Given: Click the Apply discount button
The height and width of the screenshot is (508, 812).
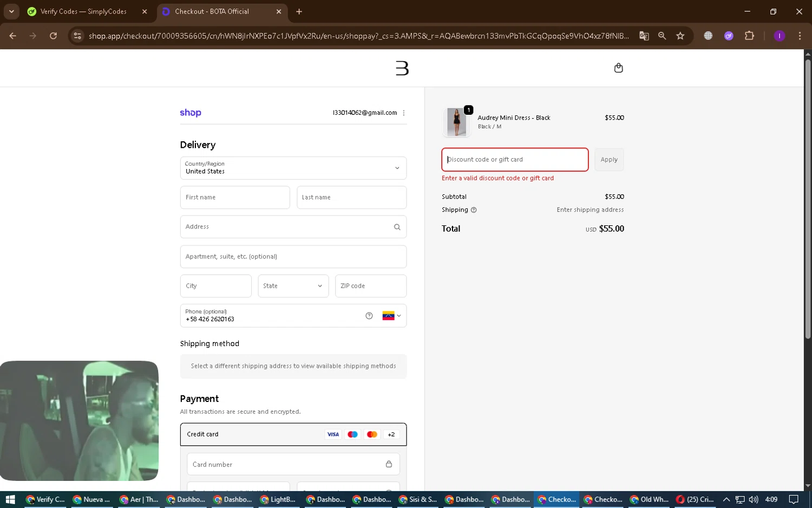Looking at the screenshot, I should (x=609, y=160).
